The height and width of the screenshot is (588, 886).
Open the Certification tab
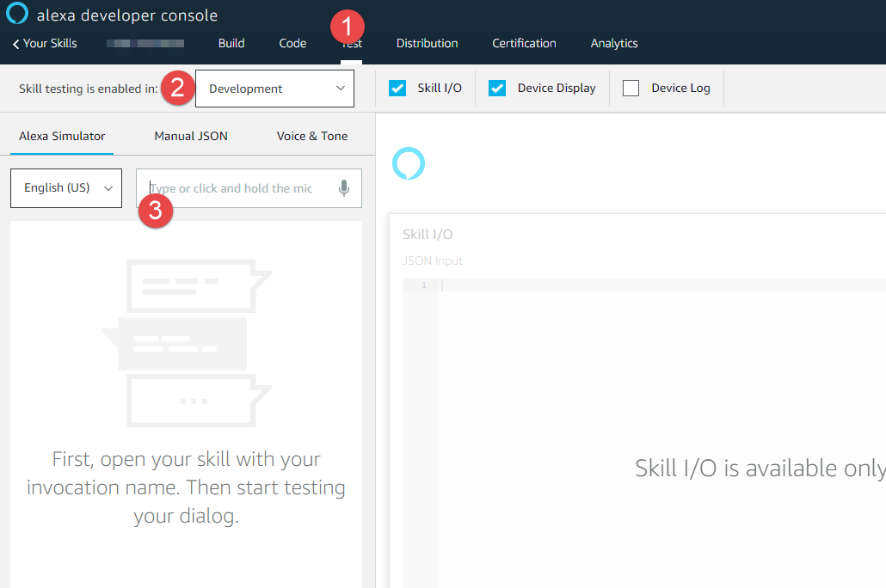[524, 44]
